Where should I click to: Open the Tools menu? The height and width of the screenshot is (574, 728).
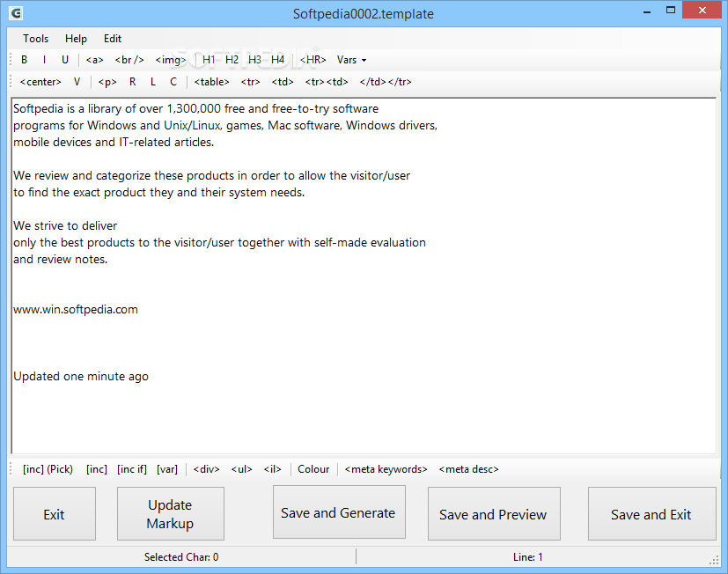point(36,39)
